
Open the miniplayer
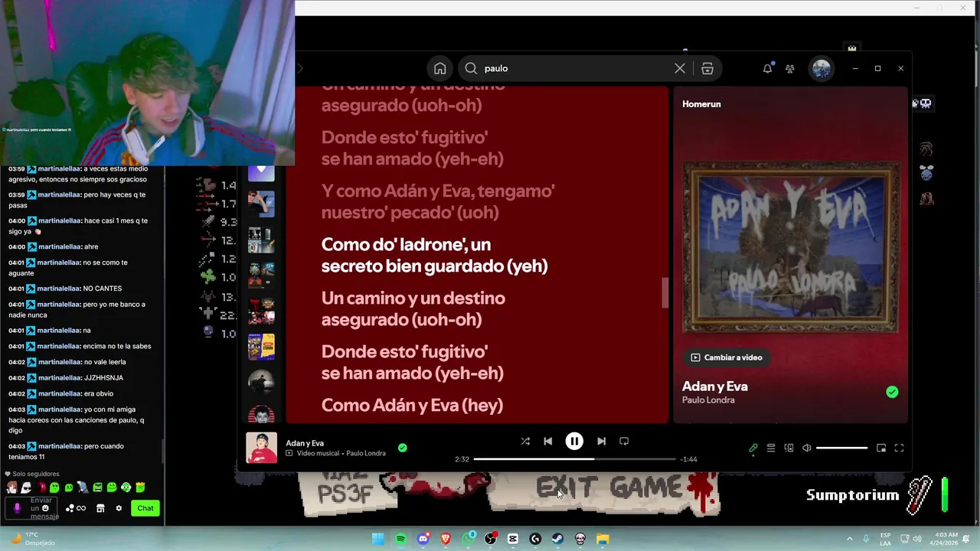click(881, 448)
